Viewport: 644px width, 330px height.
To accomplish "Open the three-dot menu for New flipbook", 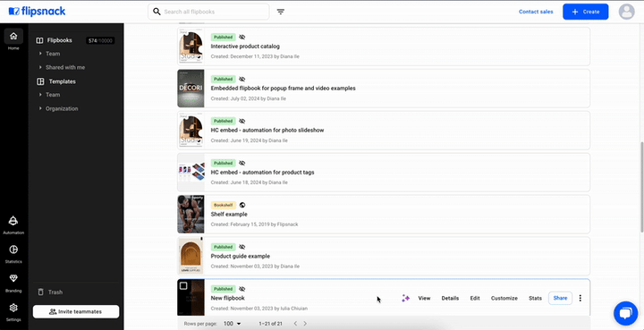I will [580, 298].
